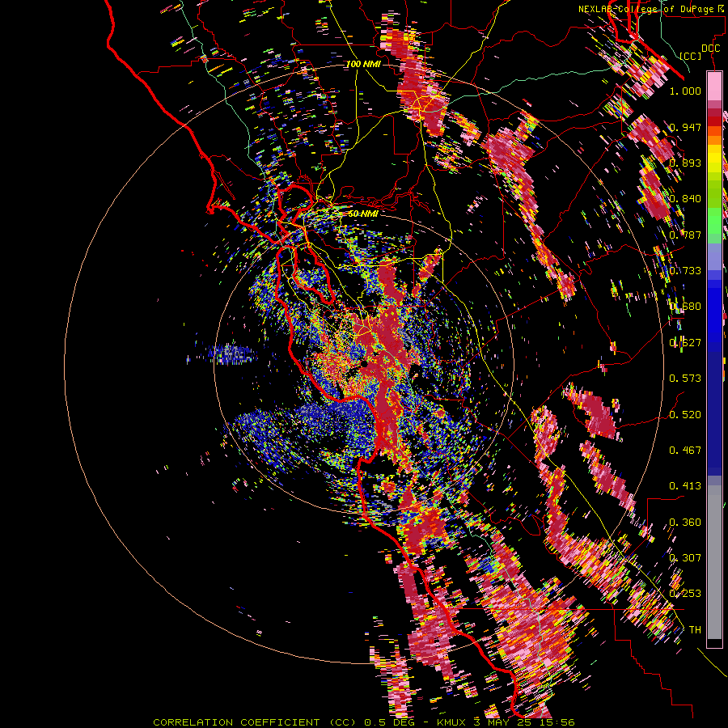The height and width of the screenshot is (728, 728).
Task: Select the 0.413 scale value
Action: 685,486
